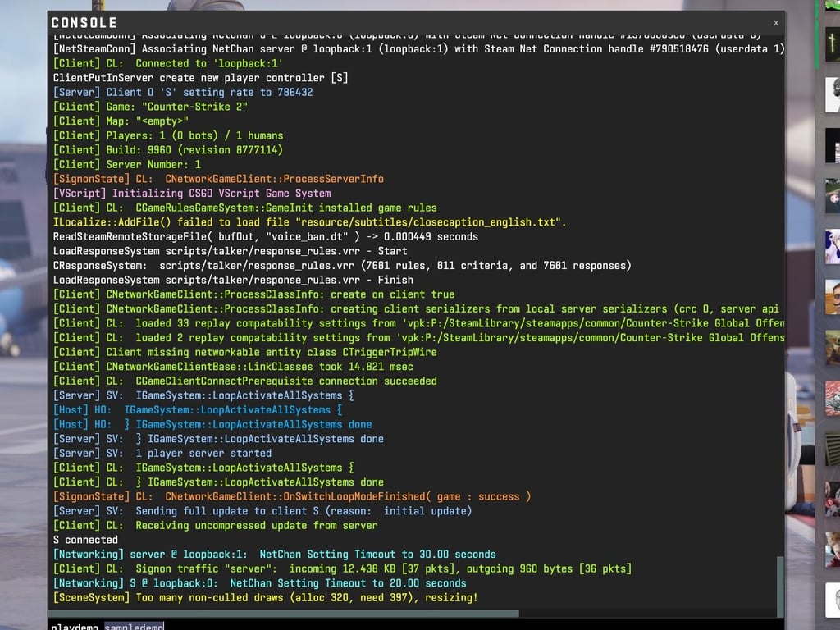Close the console window with the X
This screenshot has width=840, height=630.
coord(775,23)
